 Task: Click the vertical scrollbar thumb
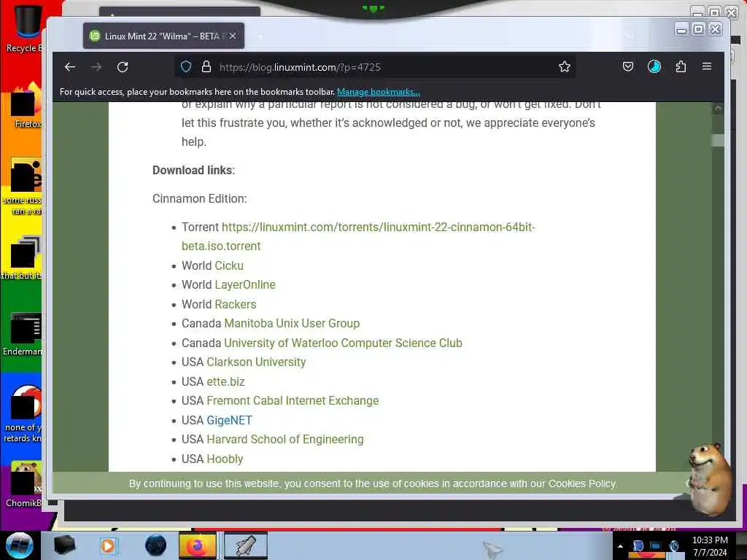point(718,140)
